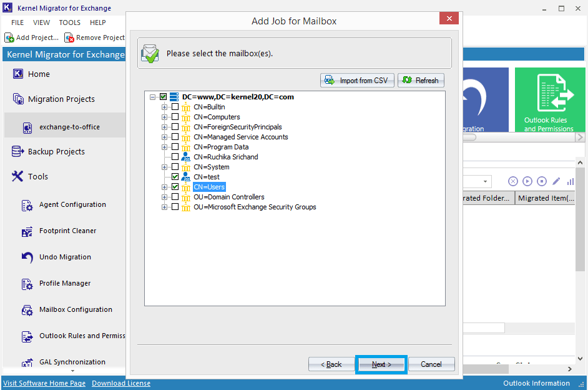The height and width of the screenshot is (390, 588).
Task: Open the HELP menu
Action: (98, 22)
